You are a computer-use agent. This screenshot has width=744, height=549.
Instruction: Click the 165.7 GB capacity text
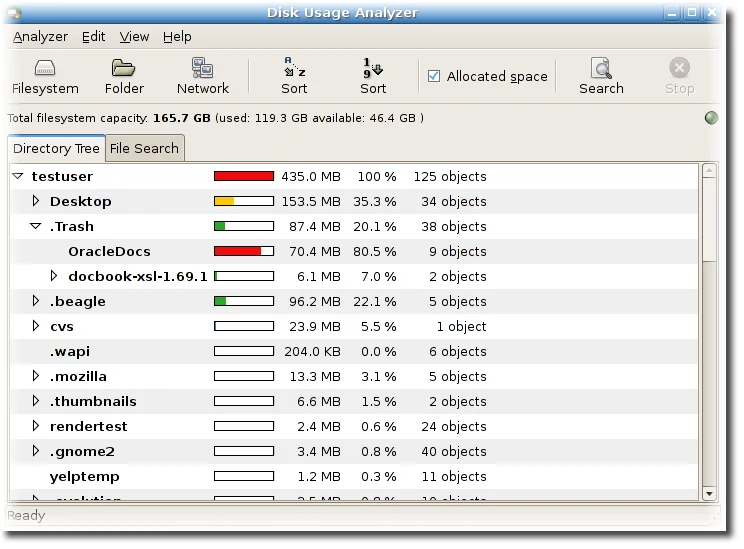point(181,118)
